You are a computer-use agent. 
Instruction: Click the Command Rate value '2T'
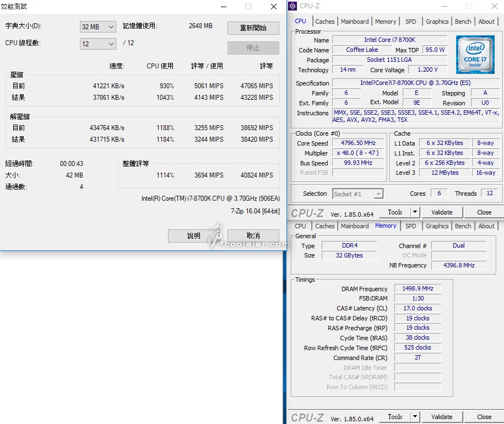[x=418, y=357]
